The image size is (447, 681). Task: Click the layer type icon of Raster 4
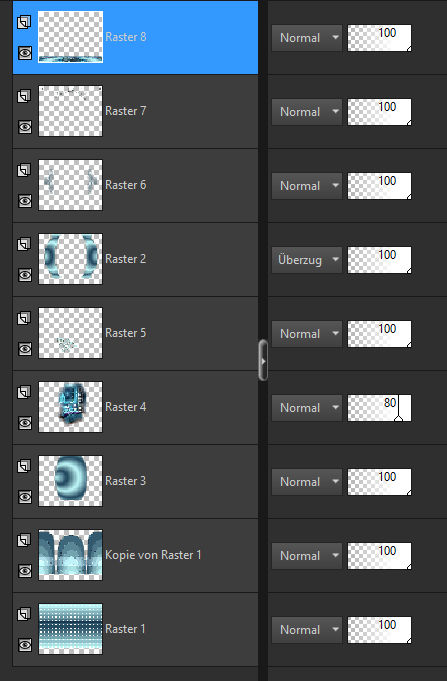pos(24,392)
